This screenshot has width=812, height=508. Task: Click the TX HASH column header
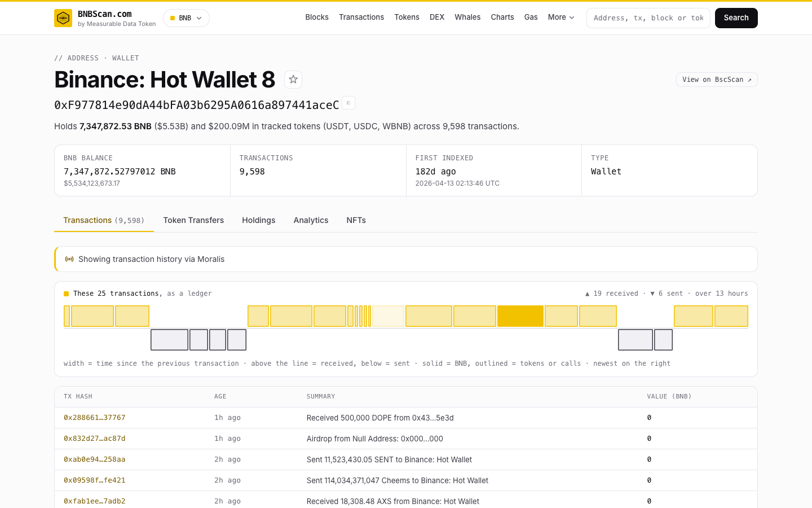point(78,397)
